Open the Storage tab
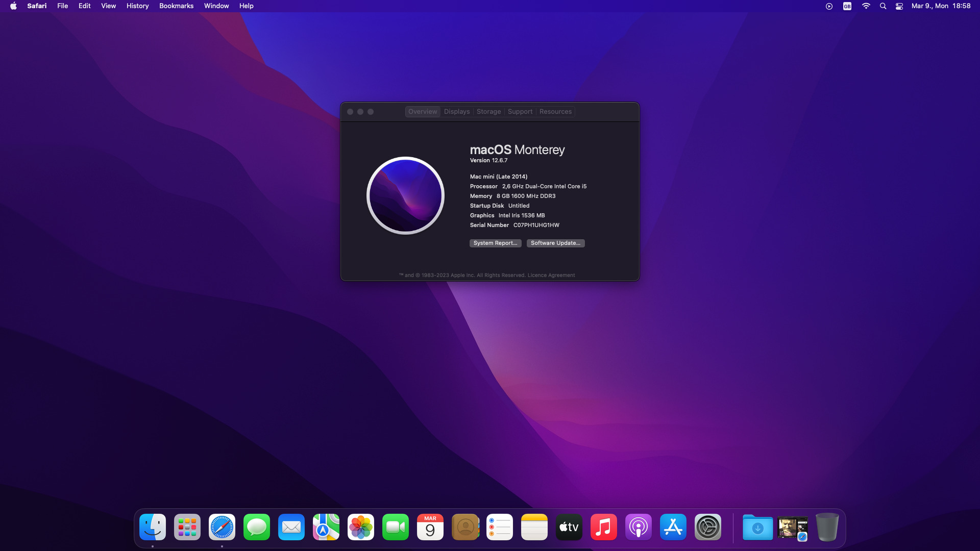Viewport: 980px width, 551px height. [x=488, y=111]
